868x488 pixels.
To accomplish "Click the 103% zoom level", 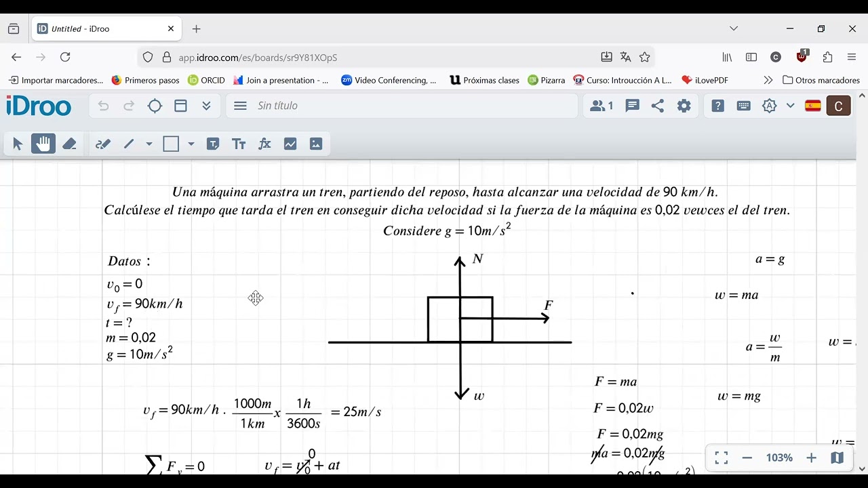I will [x=779, y=458].
